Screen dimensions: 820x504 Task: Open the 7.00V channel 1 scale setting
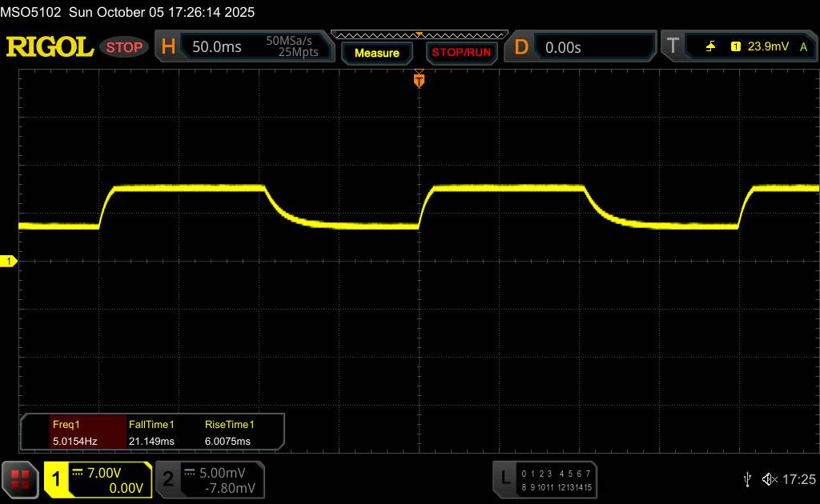109,472
